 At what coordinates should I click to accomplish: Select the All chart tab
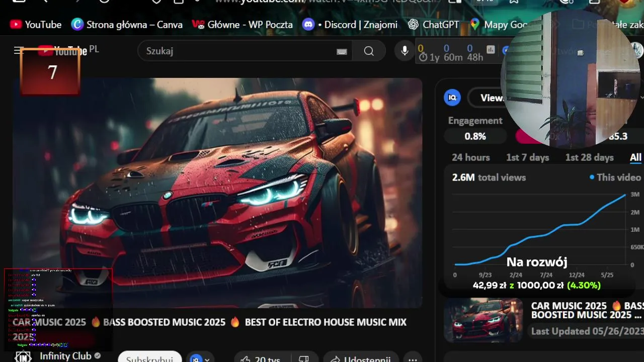[635, 157]
